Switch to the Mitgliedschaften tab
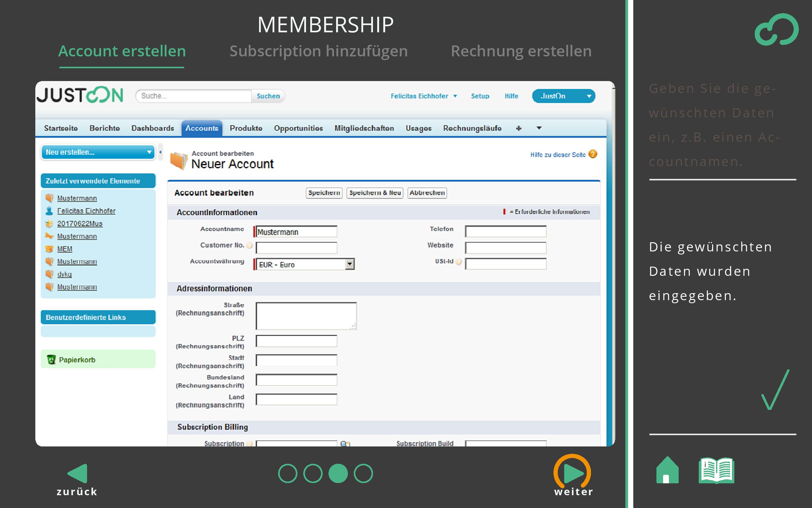The image size is (812, 508). point(364,128)
